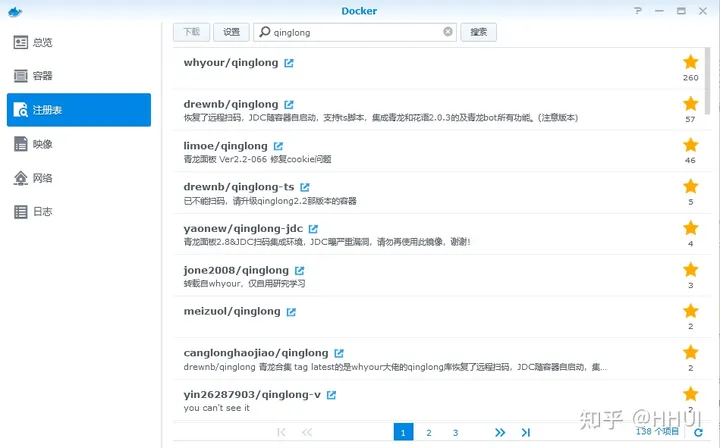Click the star icon for canglonghaojiao/qinglong

[x=690, y=353]
